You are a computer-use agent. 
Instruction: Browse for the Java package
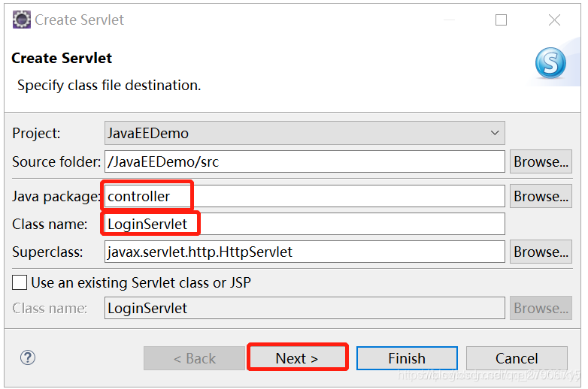coord(541,196)
